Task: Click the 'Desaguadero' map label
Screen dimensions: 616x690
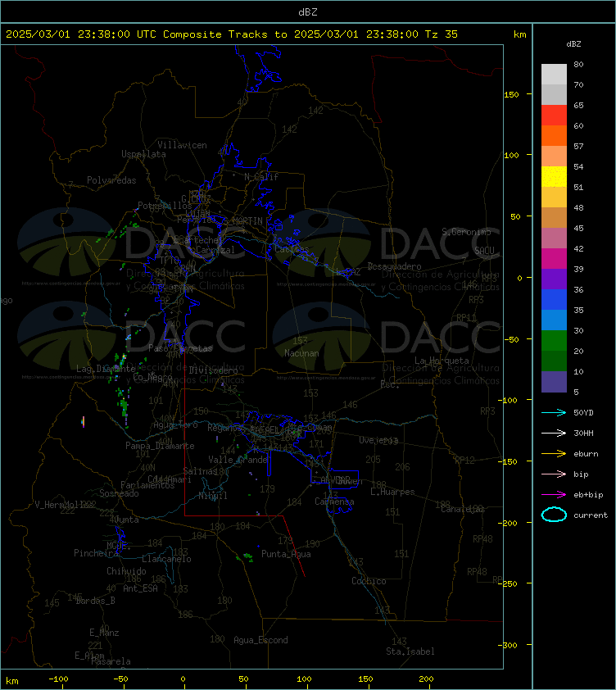Action: click(394, 266)
